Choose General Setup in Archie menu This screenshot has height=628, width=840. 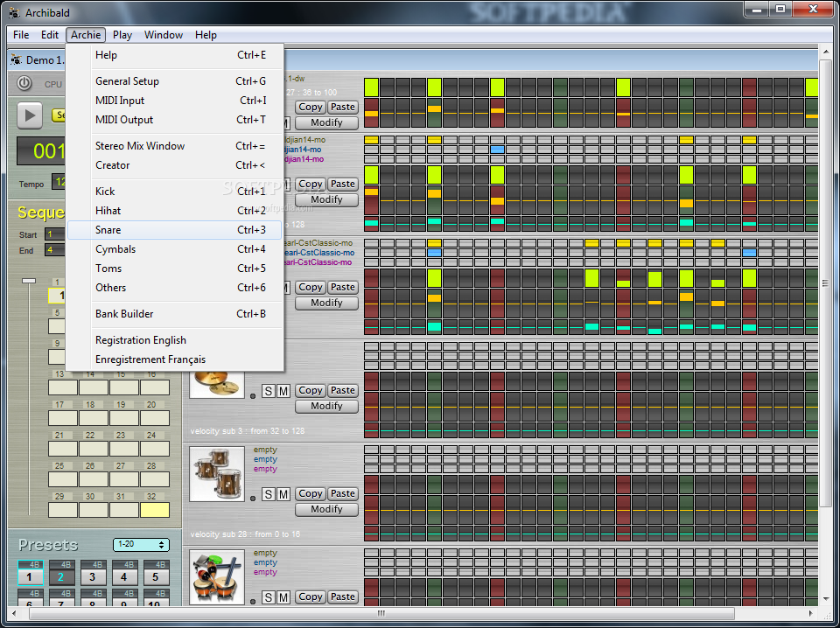[174, 81]
